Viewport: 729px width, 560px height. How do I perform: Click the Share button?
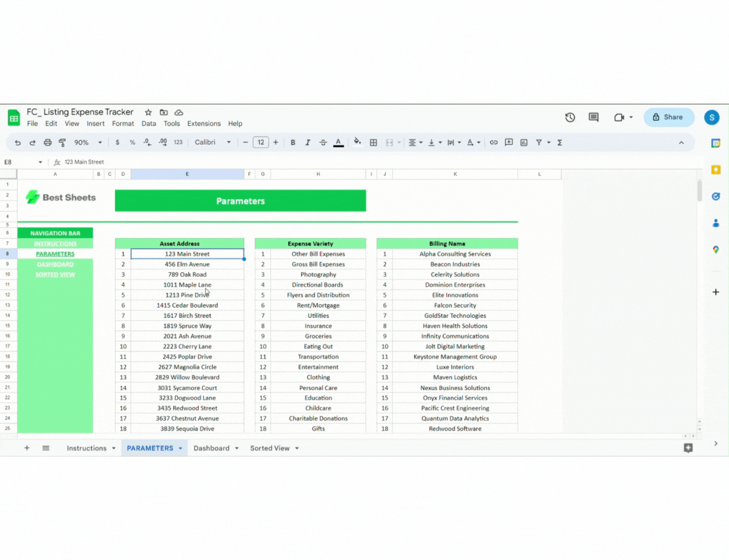(x=668, y=117)
